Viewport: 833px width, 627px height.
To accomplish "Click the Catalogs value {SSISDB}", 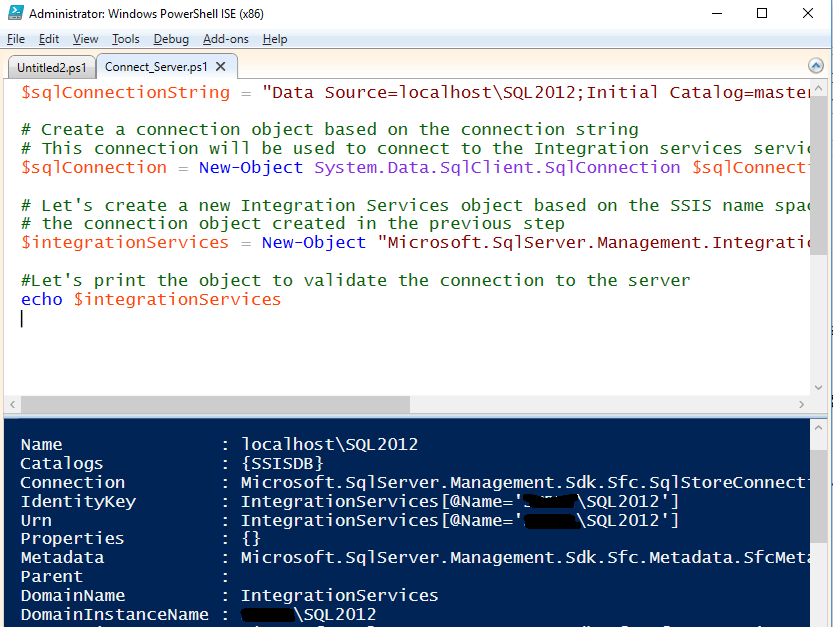I will pyautogui.click(x=282, y=463).
